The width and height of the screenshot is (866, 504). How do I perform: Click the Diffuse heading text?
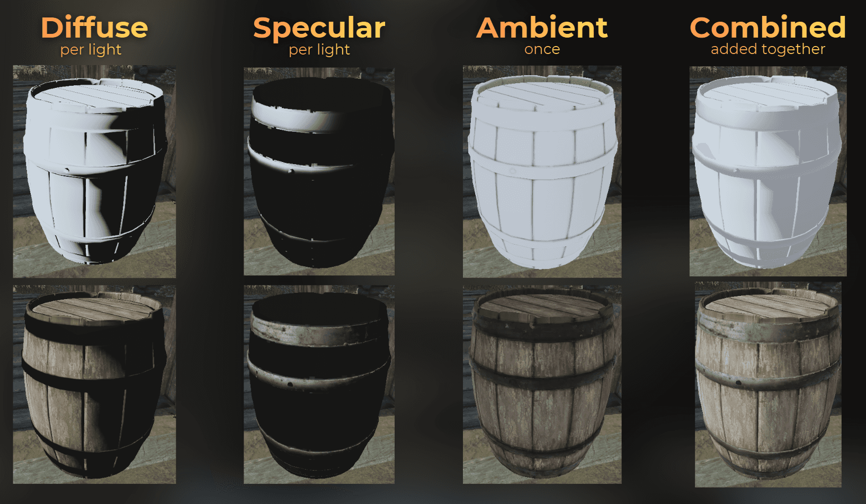tap(94, 28)
